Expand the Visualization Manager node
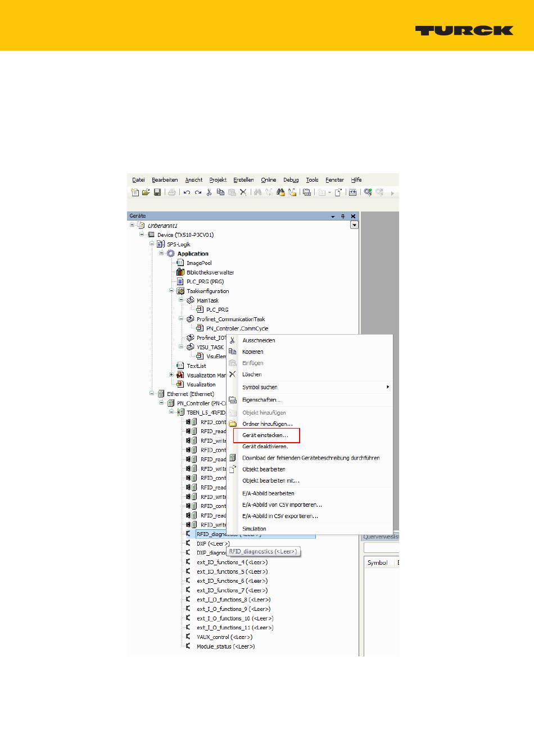 click(x=171, y=375)
